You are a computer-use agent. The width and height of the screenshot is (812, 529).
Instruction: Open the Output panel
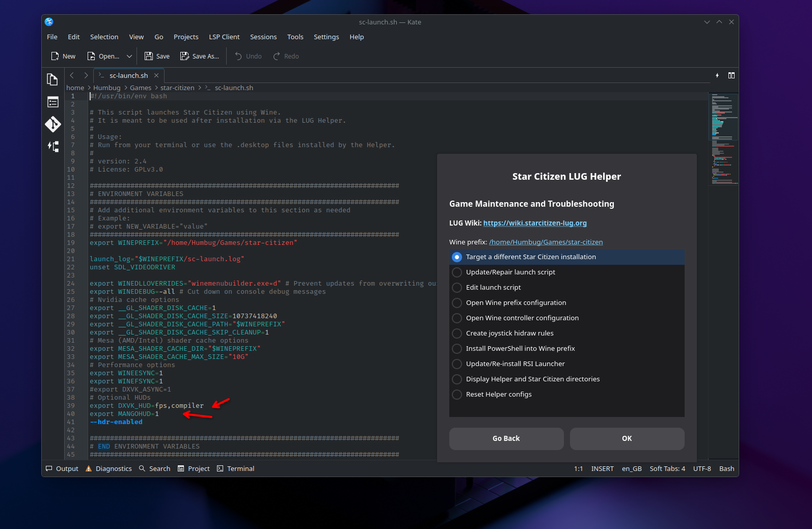click(x=62, y=468)
